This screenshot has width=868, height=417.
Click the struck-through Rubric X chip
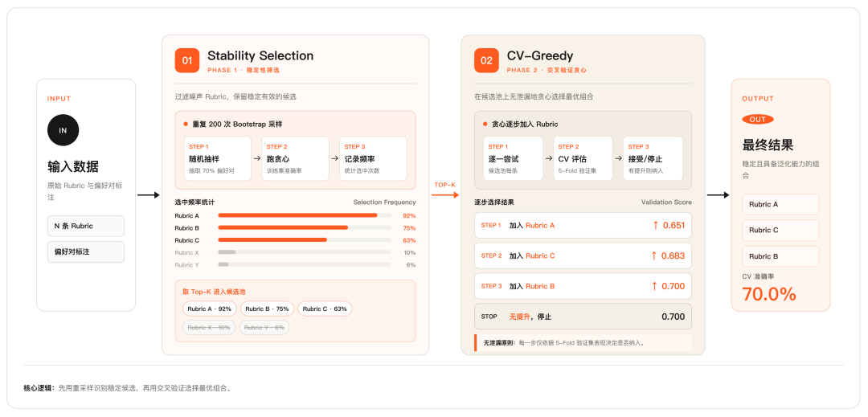pos(209,327)
